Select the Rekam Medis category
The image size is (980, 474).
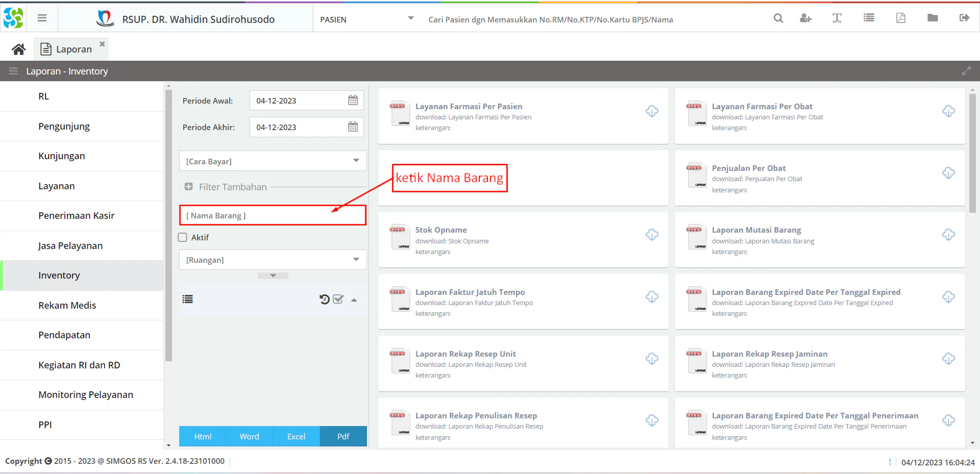(x=82, y=306)
